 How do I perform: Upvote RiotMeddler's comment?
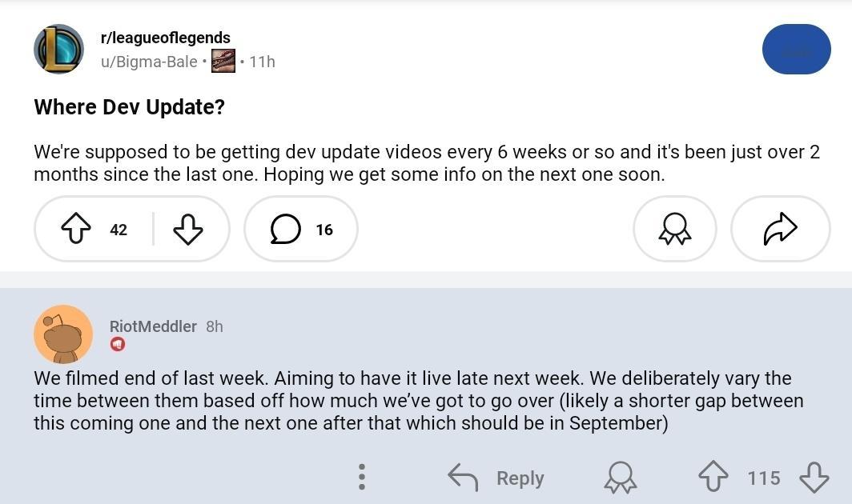tap(713, 477)
